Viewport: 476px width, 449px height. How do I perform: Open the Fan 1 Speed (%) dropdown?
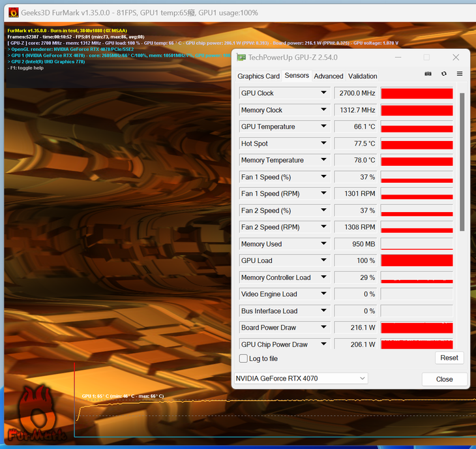(323, 177)
